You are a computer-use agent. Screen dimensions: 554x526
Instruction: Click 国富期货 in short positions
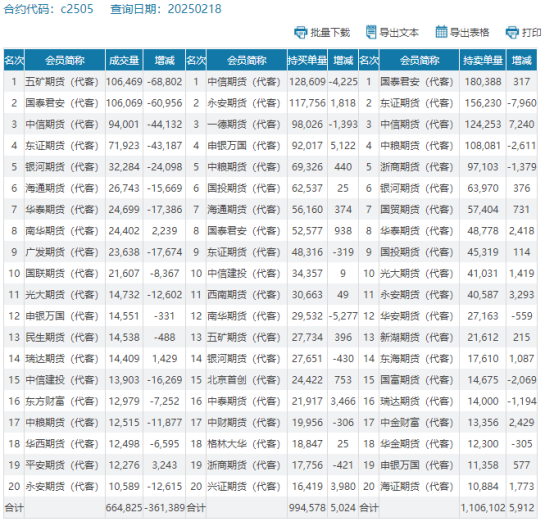point(417,380)
